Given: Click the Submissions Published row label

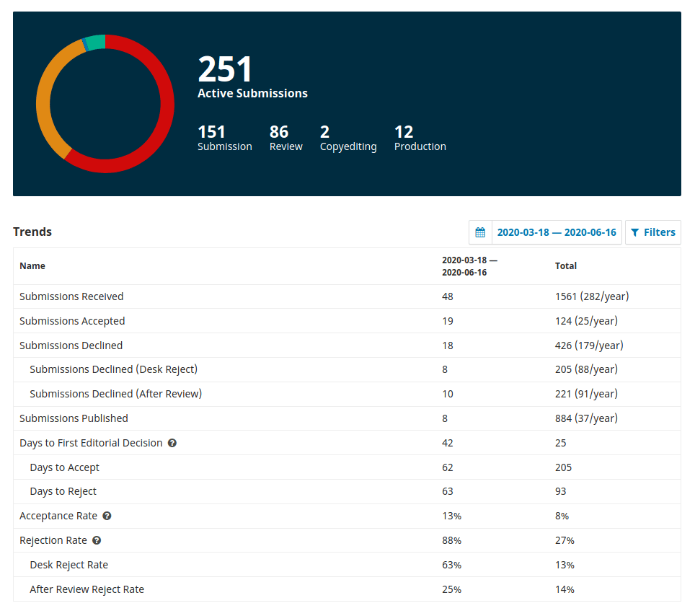Looking at the screenshot, I should [74, 418].
